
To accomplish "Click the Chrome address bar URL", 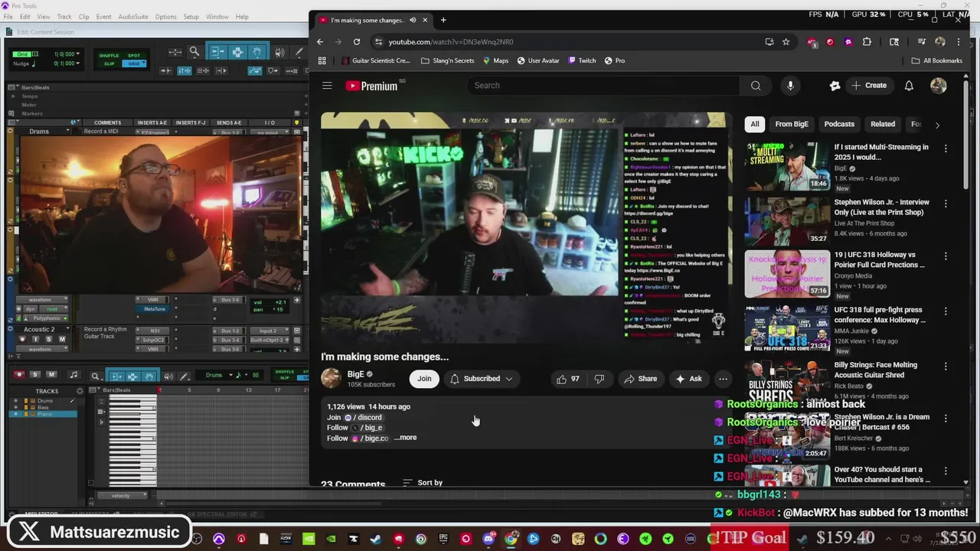I will (451, 42).
